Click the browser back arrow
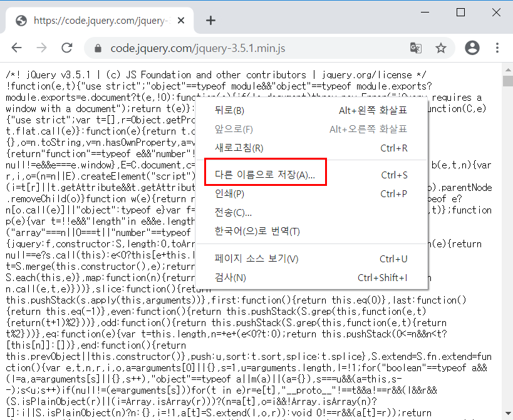 pos(16,48)
